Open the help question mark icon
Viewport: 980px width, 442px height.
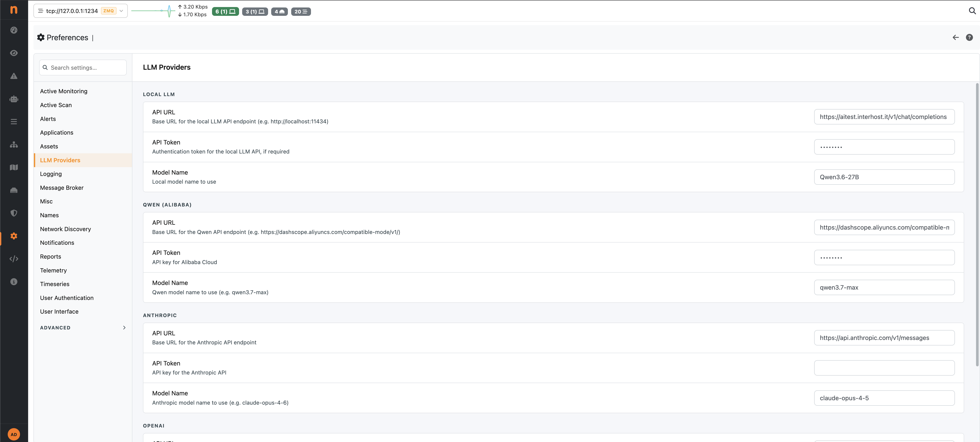(969, 37)
